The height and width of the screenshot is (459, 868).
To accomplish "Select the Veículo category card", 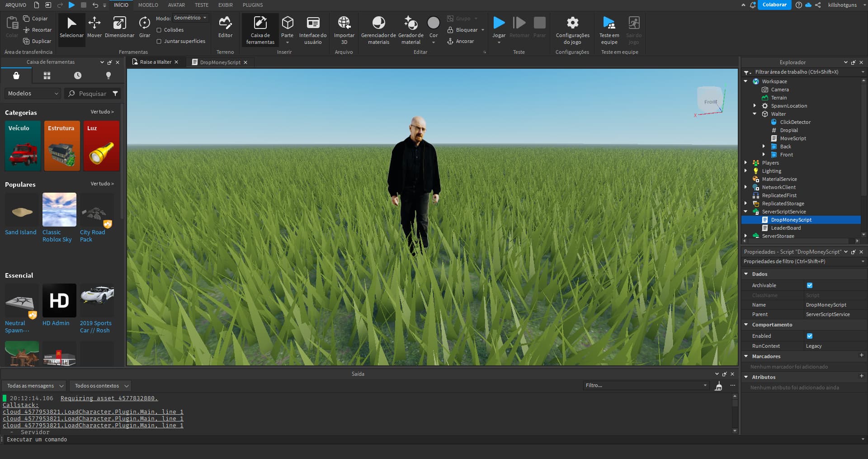I will point(23,146).
